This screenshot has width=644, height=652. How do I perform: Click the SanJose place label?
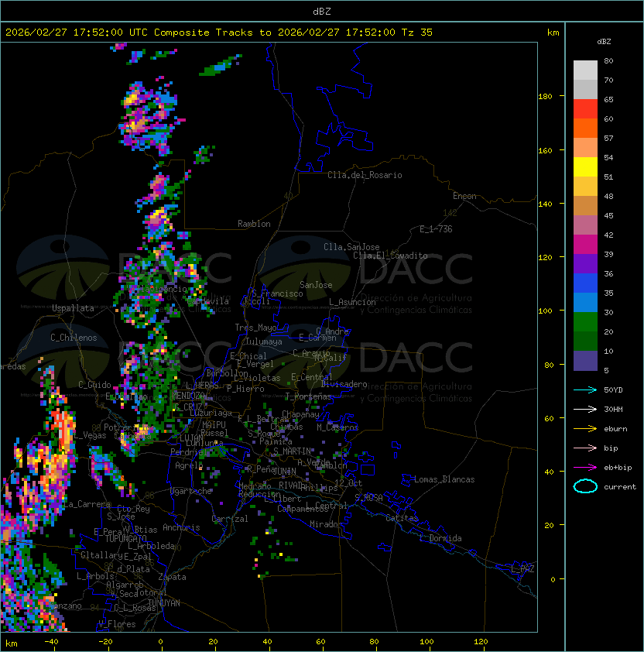(316, 285)
